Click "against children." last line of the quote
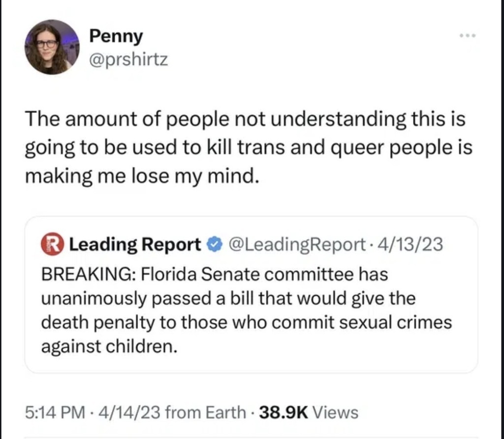 point(108,347)
